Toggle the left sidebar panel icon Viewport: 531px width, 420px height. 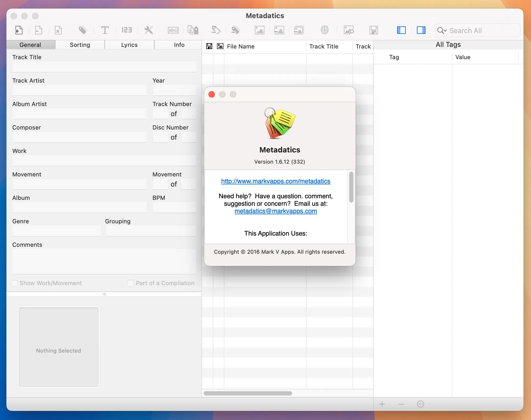[x=401, y=30]
